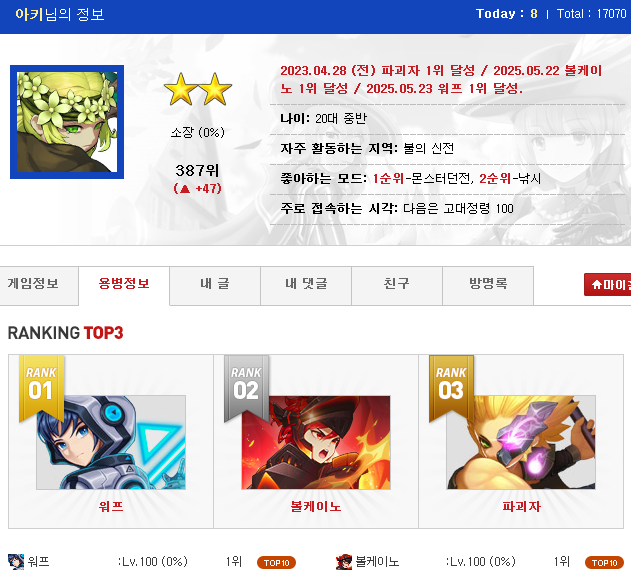This screenshot has width=631, height=573.
Task: Open the 방명록 guestbook tab
Action: click(488, 285)
